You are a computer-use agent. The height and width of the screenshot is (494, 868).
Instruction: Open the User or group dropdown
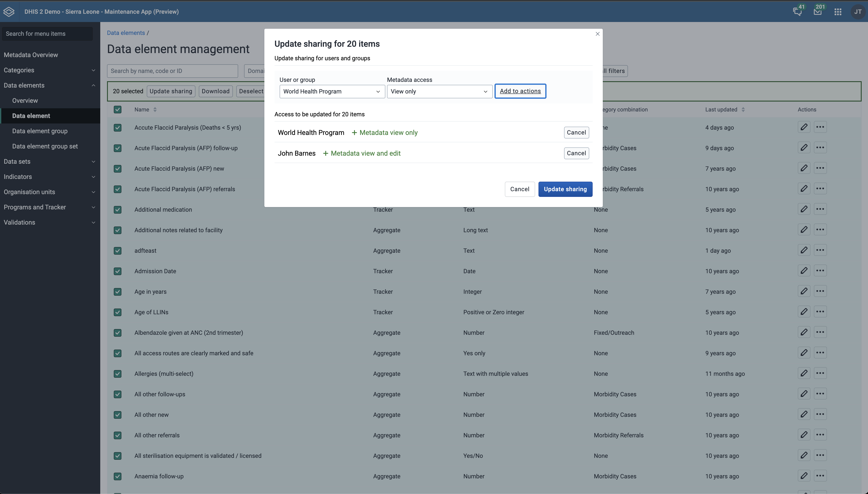click(331, 92)
